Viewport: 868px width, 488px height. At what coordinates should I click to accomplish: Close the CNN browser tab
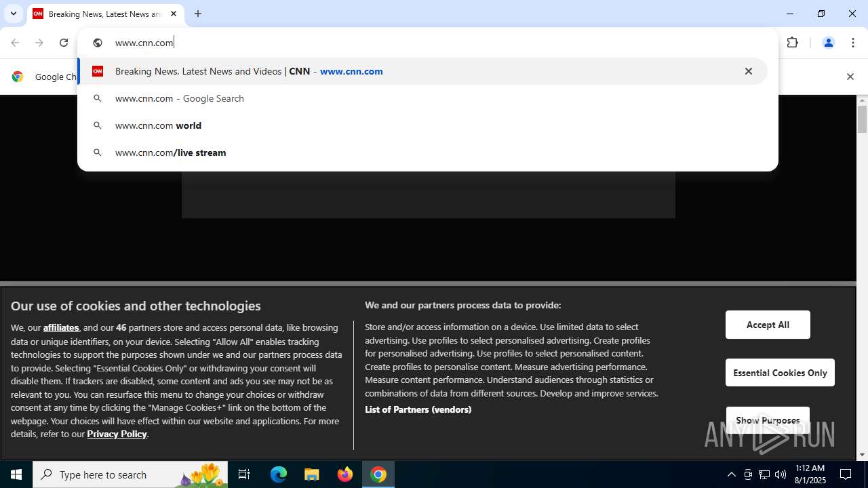coord(174,14)
